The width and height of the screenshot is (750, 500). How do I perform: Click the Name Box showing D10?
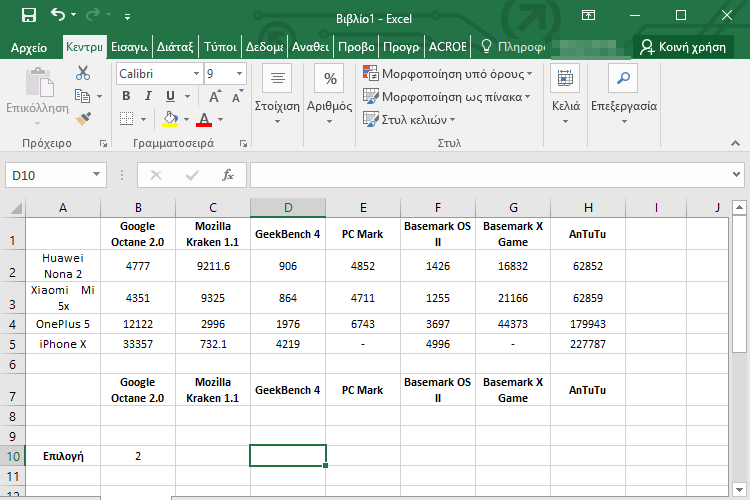click(48, 176)
